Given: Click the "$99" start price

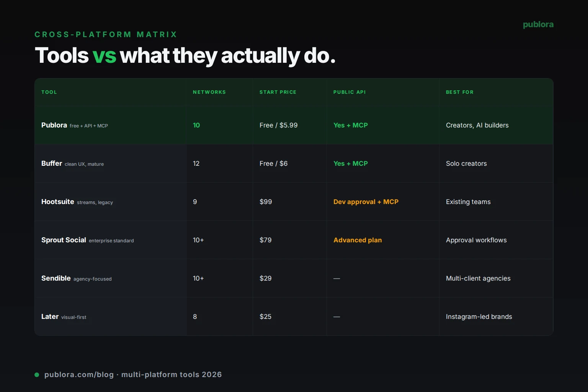Looking at the screenshot, I should [x=266, y=202].
